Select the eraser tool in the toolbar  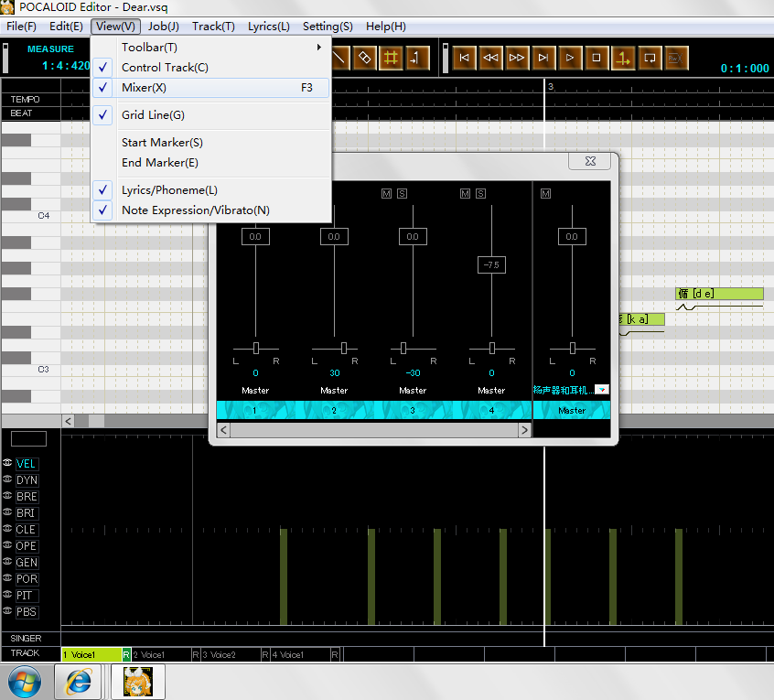[364, 58]
